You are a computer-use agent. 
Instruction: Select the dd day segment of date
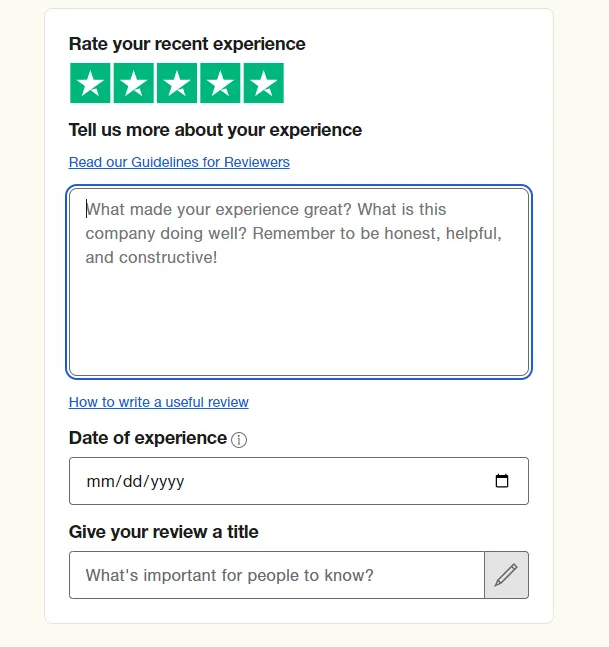point(132,482)
